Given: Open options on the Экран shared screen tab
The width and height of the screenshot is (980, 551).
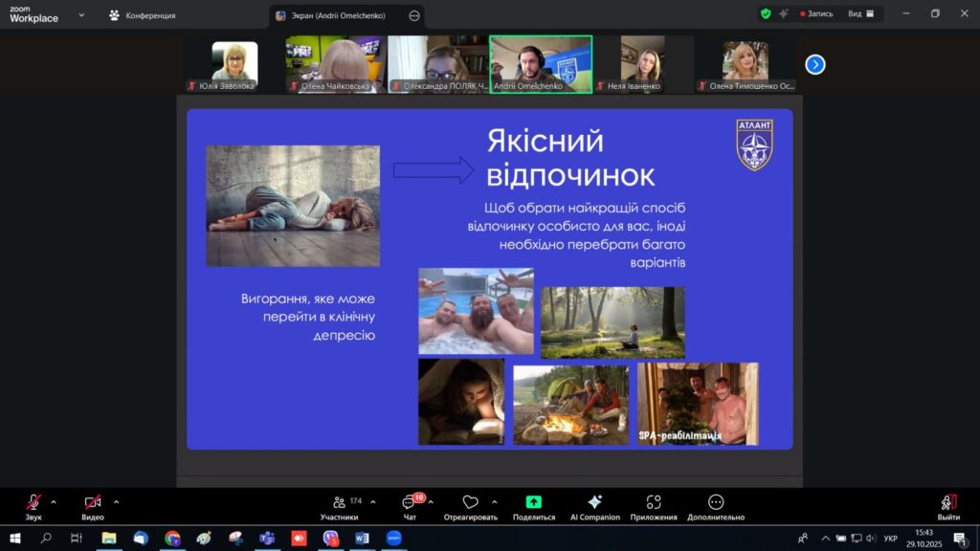Looking at the screenshot, I should pos(413,15).
